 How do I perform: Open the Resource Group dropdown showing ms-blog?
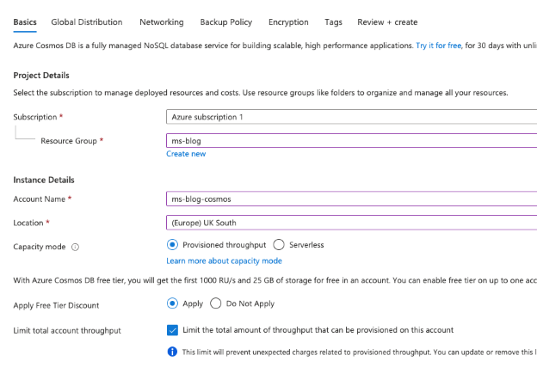click(x=351, y=141)
